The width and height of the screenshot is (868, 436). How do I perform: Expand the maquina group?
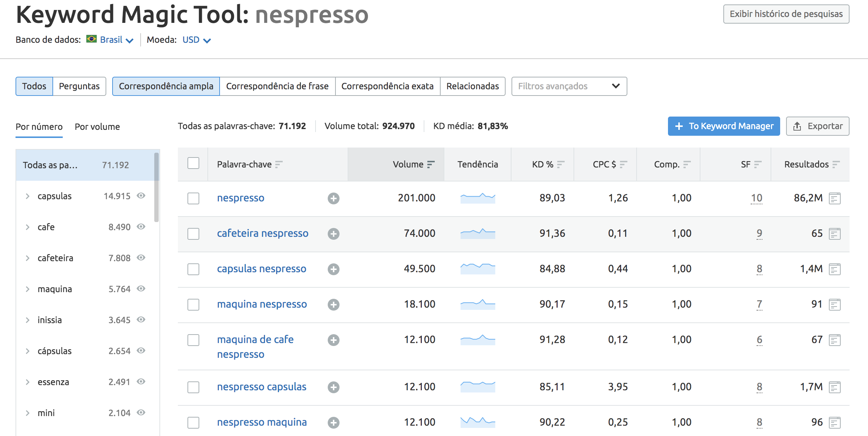(x=27, y=289)
